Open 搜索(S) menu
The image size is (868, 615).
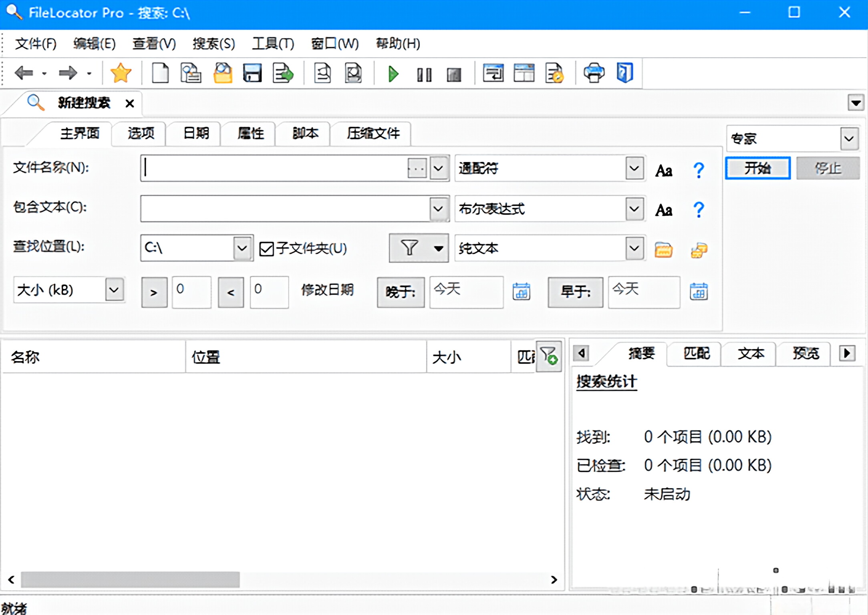pos(213,44)
